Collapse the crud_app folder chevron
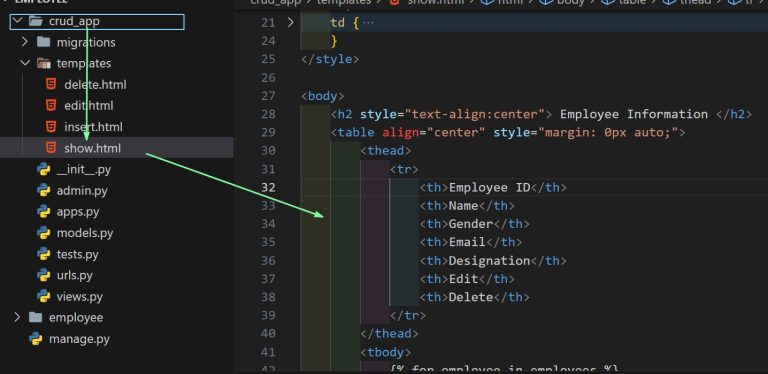This screenshot has height=374, width=768. click(18, 21)
